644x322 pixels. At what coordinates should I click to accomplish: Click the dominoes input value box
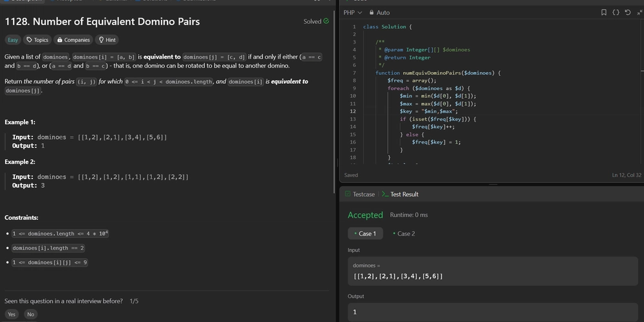point(493,271)
